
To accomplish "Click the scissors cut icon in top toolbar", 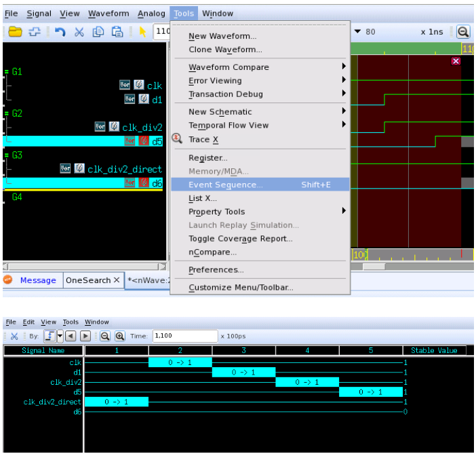I will 79,32.
